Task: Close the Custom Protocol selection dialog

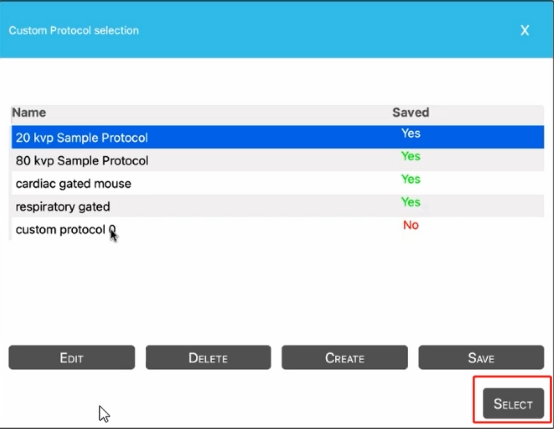Action: 525,30
